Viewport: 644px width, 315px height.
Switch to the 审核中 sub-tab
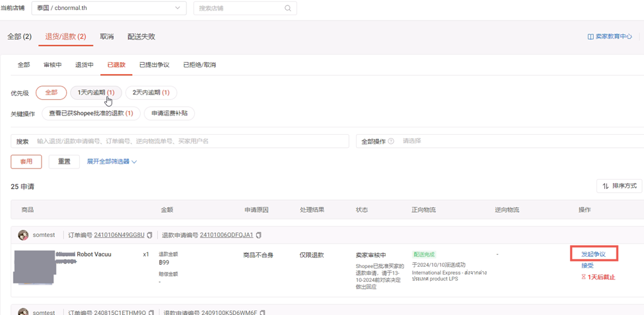[x=53, y=65]
